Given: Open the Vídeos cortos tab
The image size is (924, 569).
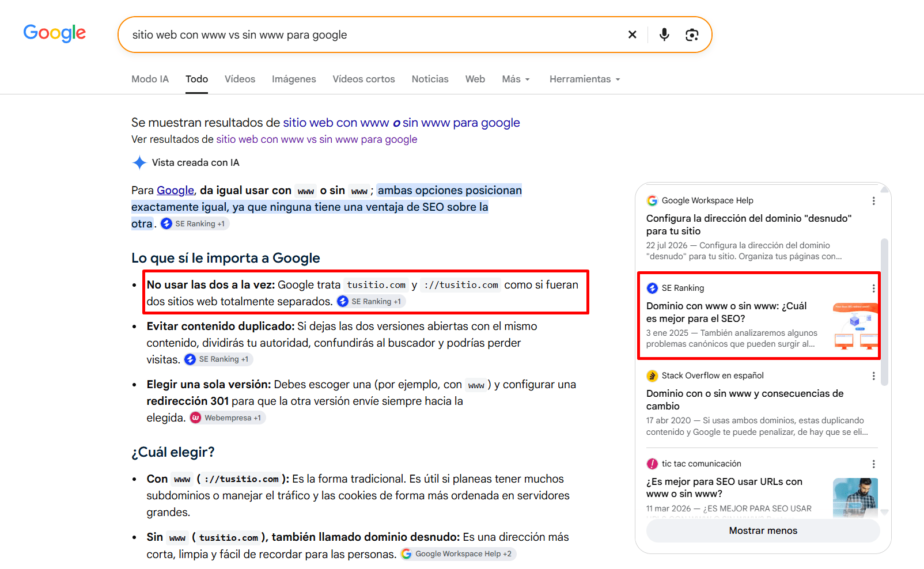Looking at the screenshot, I should coord(363,79).
